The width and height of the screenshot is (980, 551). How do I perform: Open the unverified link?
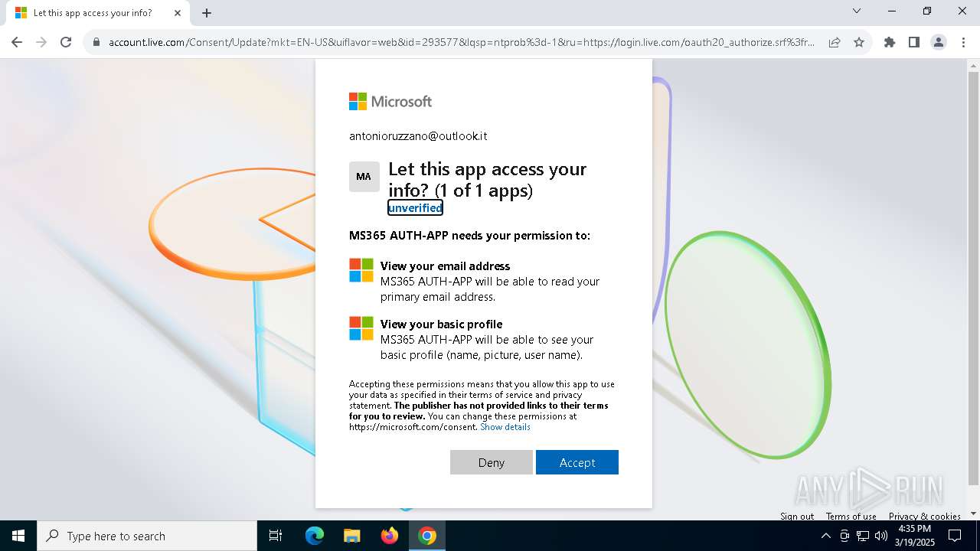[x=415, y=208]
